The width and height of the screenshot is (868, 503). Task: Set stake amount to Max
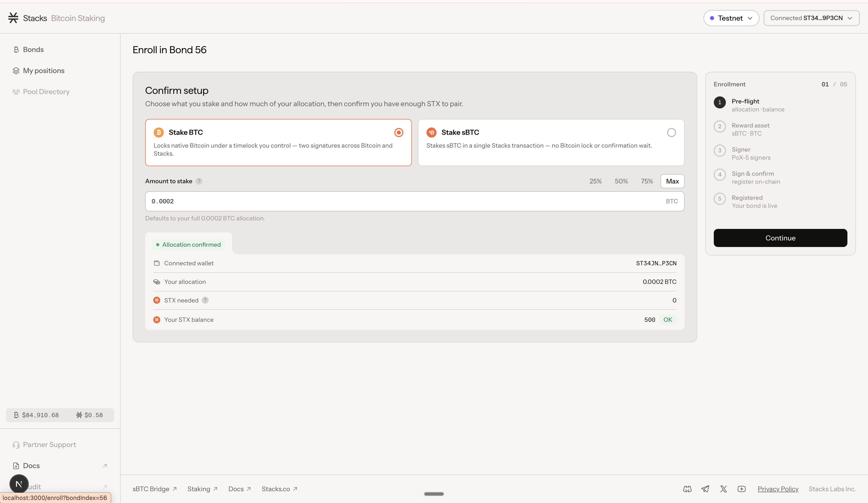point(672,181)
